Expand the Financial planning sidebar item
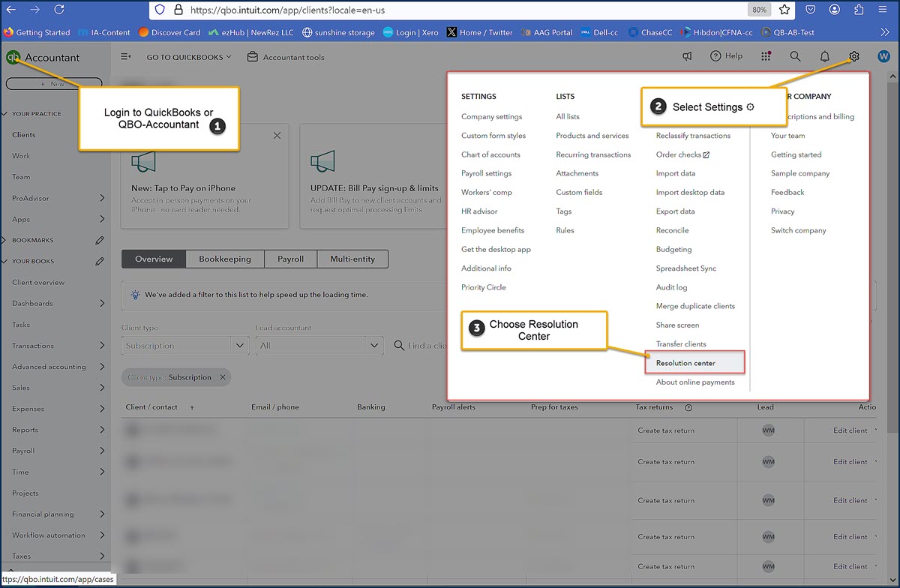This screenshot has width=900, height=588. [x=102, y=514]
